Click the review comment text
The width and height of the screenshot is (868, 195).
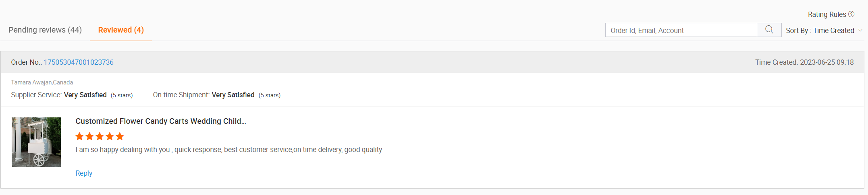(x=228, y=150)
